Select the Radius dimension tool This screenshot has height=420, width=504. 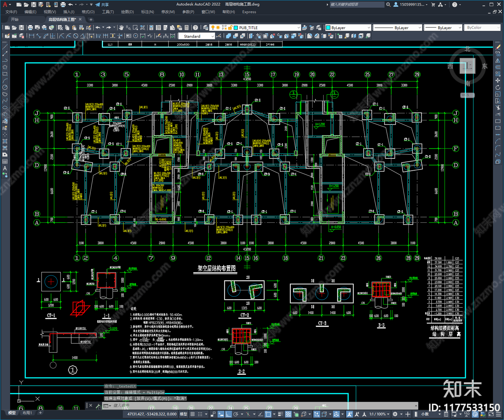point(62,36)
